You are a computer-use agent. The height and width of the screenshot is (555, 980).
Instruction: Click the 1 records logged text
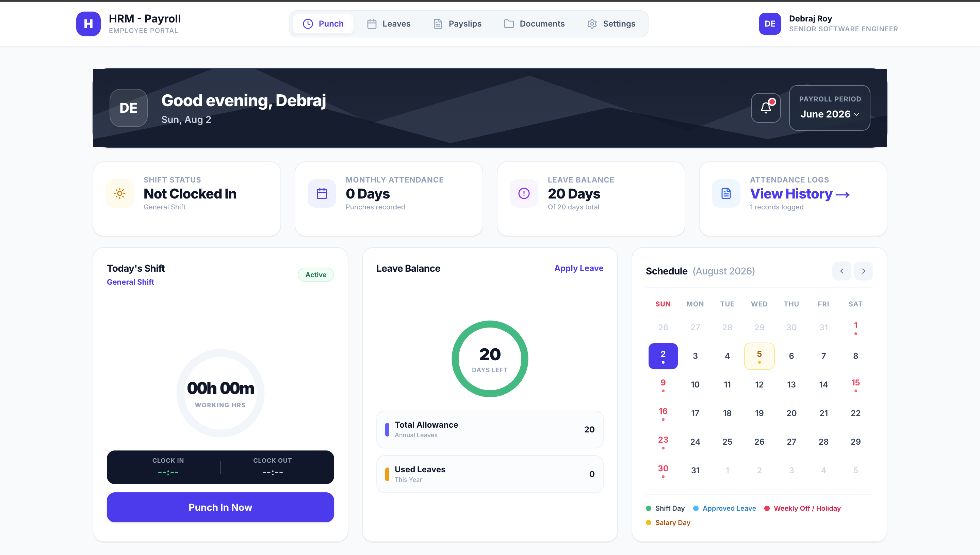777,207
